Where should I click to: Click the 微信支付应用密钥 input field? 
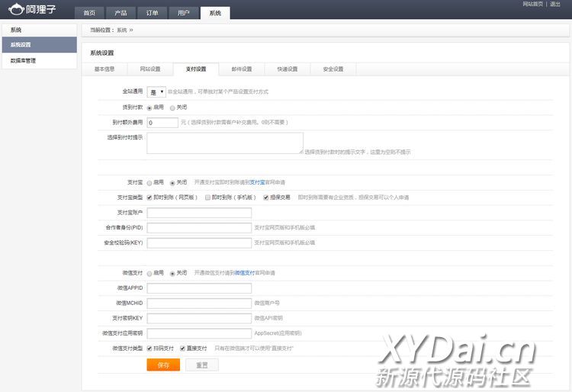[x=199, y=333]
